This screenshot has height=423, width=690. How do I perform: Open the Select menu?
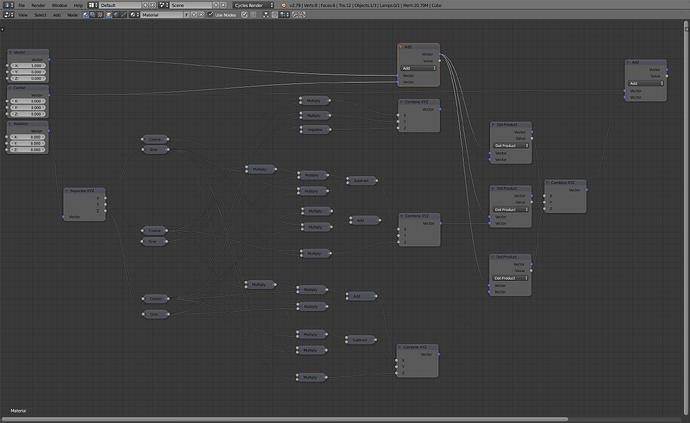[40, 15]
